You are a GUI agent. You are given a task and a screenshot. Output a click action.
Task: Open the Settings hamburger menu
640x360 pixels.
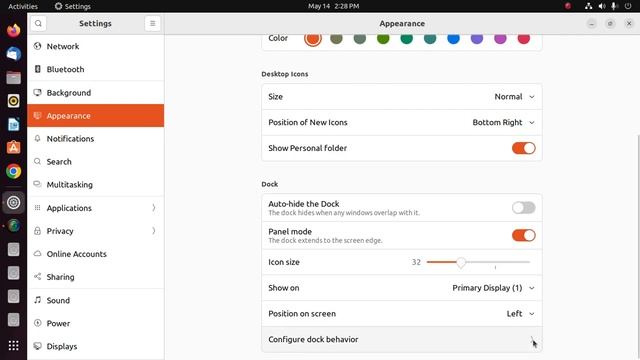tap(153, 24)
